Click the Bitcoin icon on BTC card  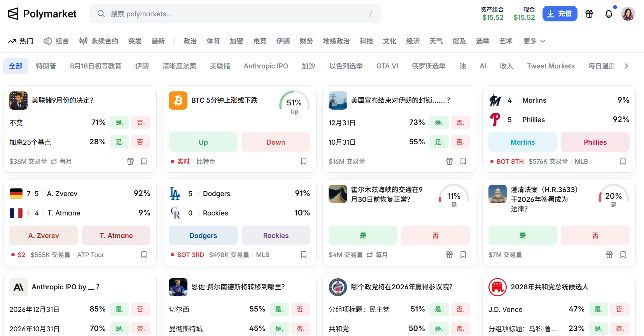coord(178,100)
